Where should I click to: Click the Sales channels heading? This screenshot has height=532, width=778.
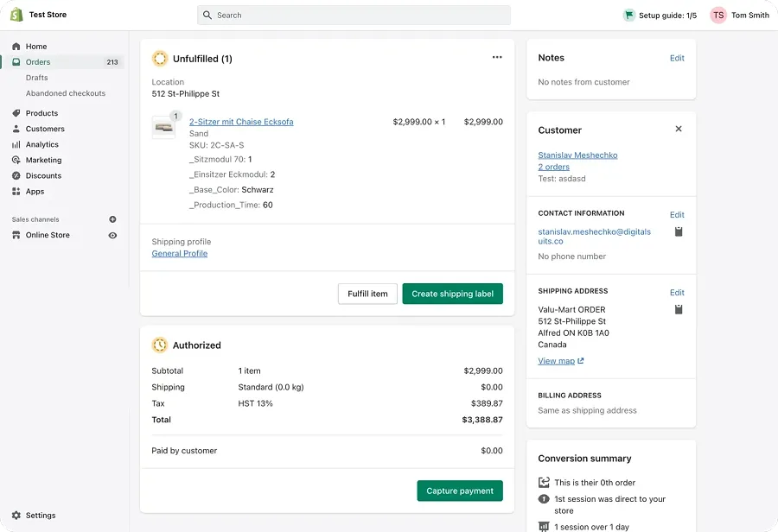click(x=35, y=219)
